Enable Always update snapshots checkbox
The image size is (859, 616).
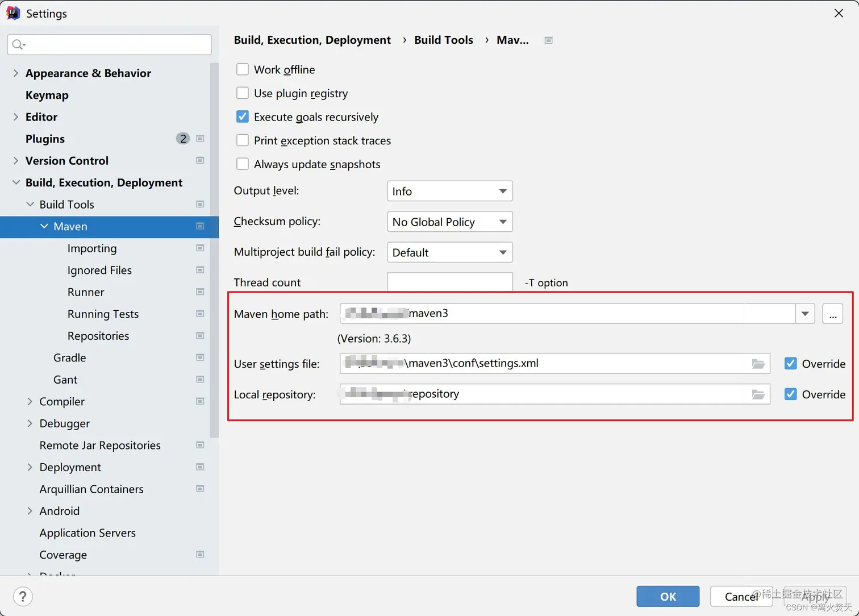(x=243, y=164)
